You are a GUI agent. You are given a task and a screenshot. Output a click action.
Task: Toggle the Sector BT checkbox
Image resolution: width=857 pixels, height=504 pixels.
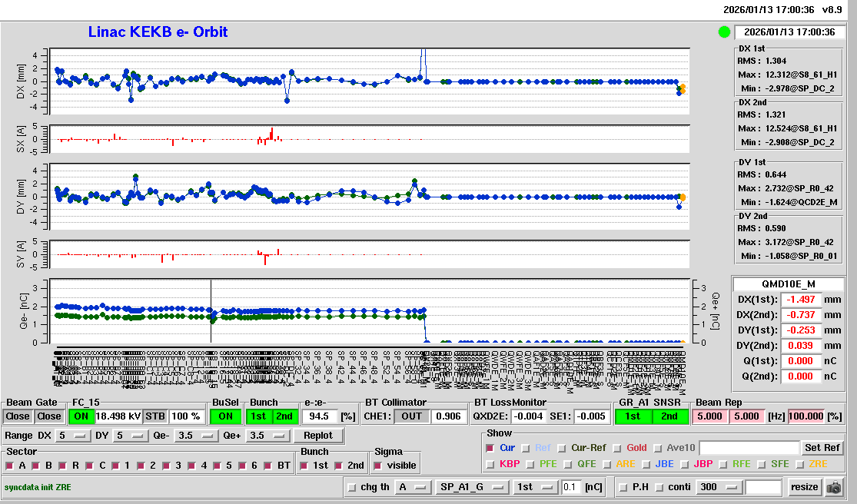tap(268, 466)
